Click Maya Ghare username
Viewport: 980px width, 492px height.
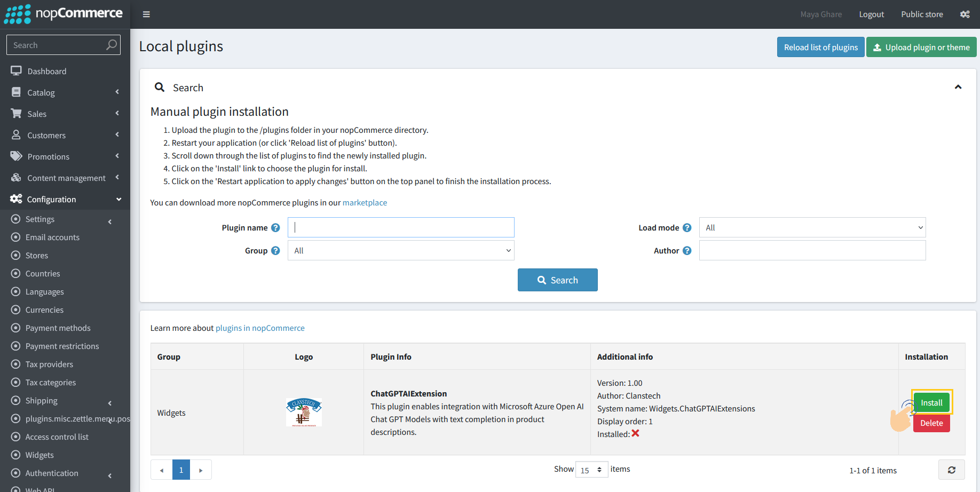click(x=821, y=14)
